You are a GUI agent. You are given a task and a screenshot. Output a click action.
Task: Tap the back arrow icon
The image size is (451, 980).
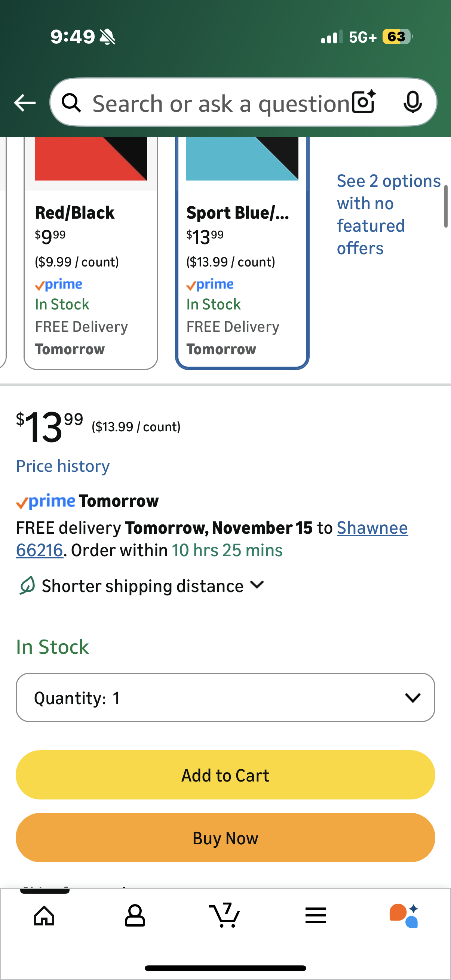coord(25,103)
